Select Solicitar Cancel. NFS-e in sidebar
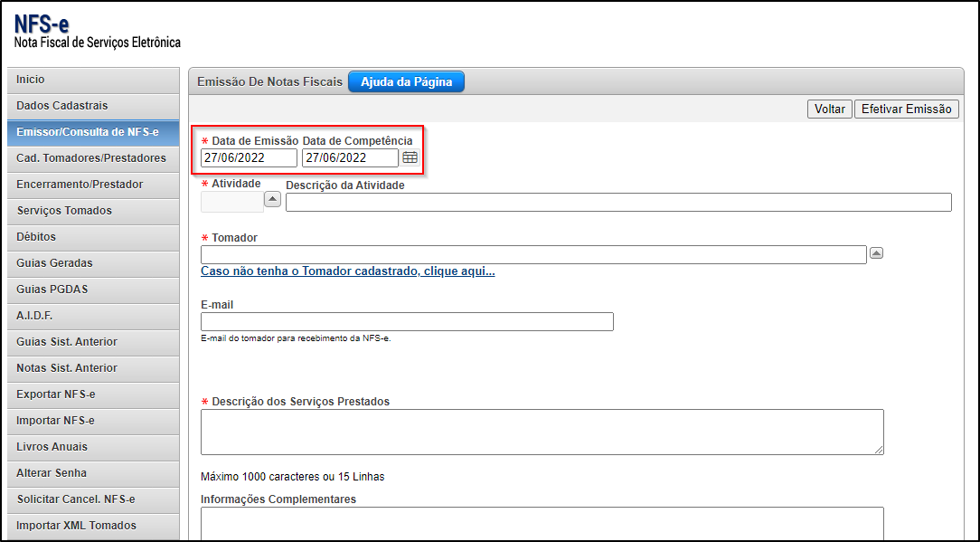Viewport: 980px width, 542px height. (92, 499)
